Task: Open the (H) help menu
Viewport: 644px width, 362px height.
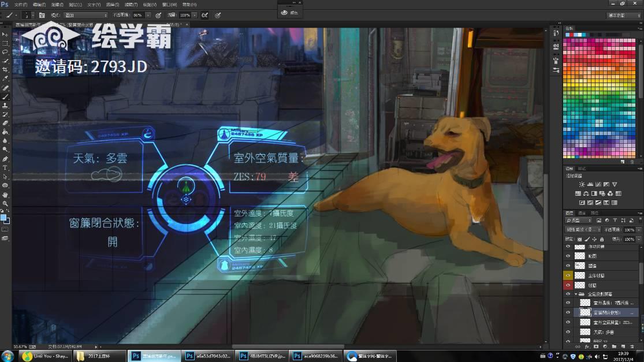Action: tap(189, 5)
